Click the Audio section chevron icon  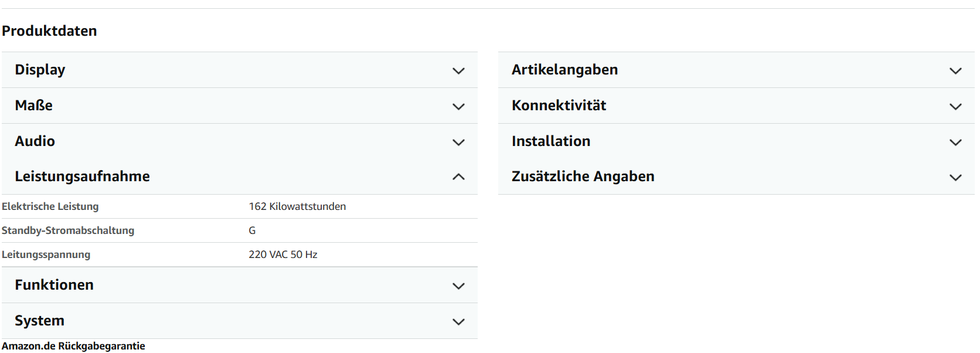pyautogui.click(x=458, y=142)
